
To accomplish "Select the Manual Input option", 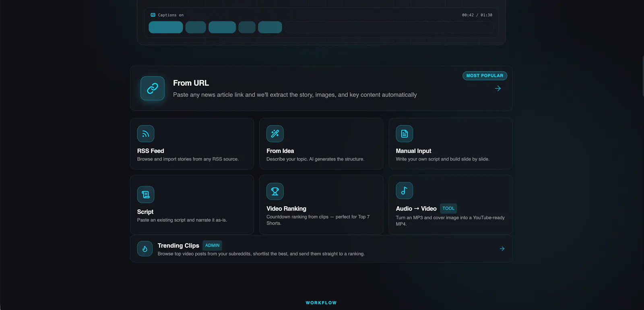I will (450, 144).
